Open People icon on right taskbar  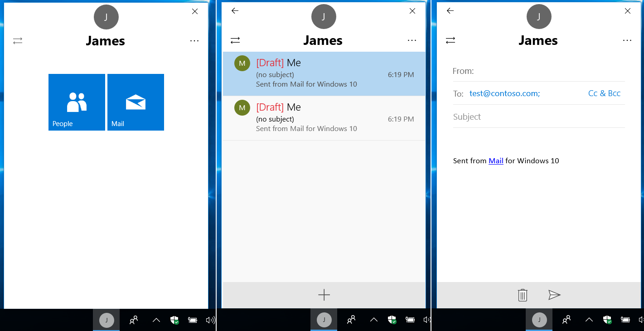tap(567, 320)
